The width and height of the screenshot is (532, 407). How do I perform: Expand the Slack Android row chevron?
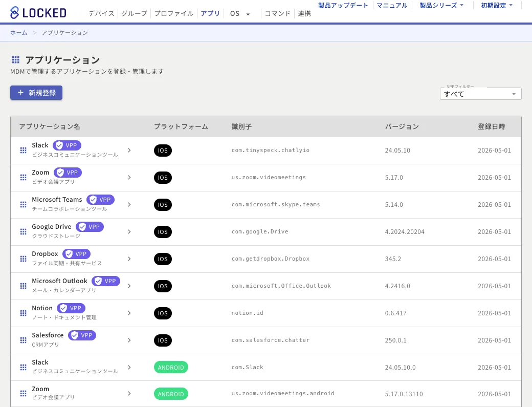point(129,367)
